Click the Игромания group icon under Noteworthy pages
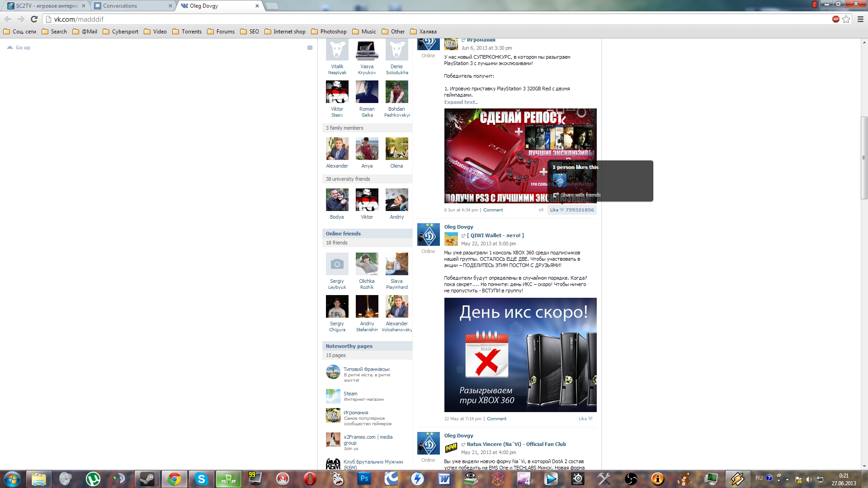 [333, 415]
